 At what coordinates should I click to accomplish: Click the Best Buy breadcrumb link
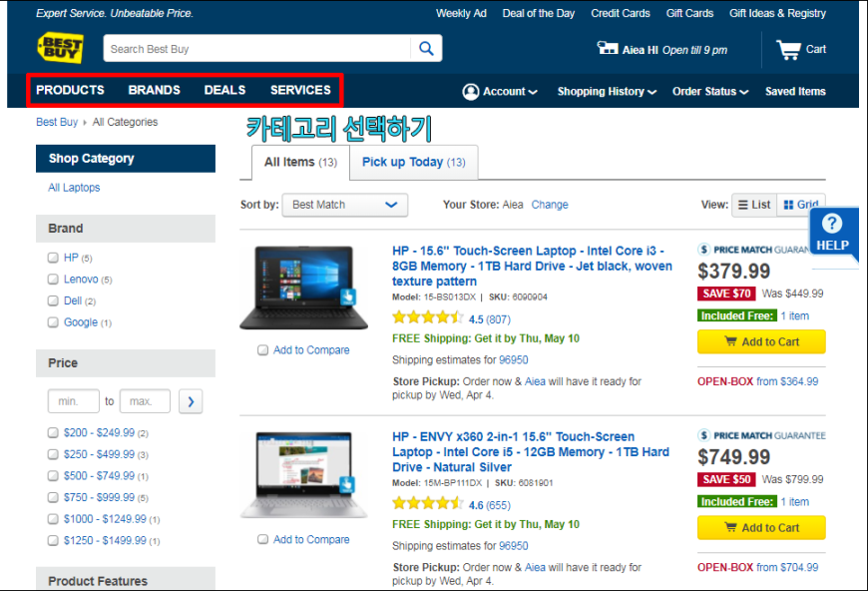[57, 122]
